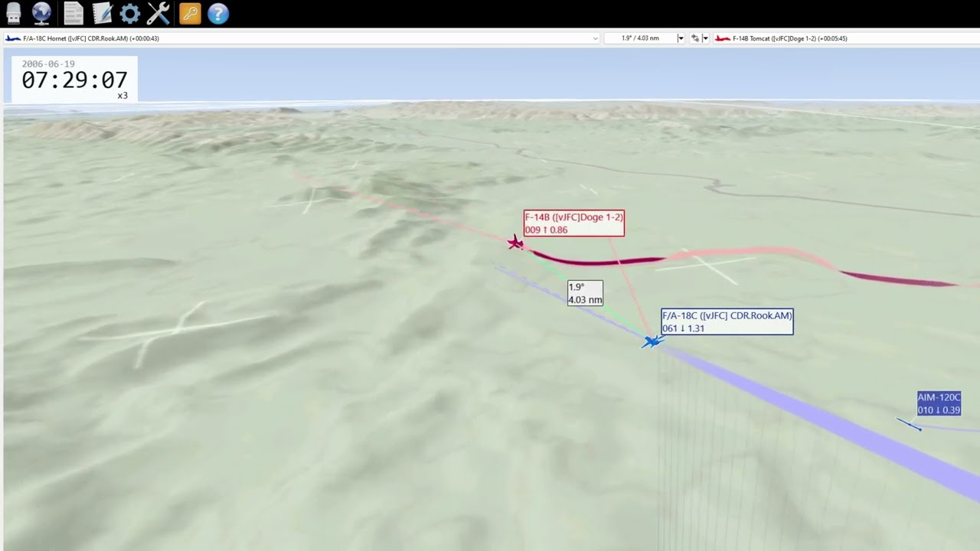Click the AIM-120C missile label

click(x=939, y=404)
